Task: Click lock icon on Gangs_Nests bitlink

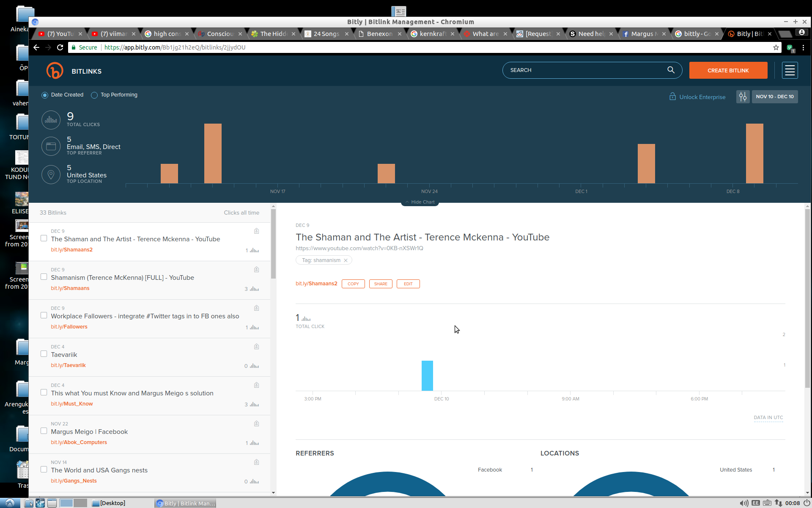Action: pyautogui.click(x=256, y=462)
